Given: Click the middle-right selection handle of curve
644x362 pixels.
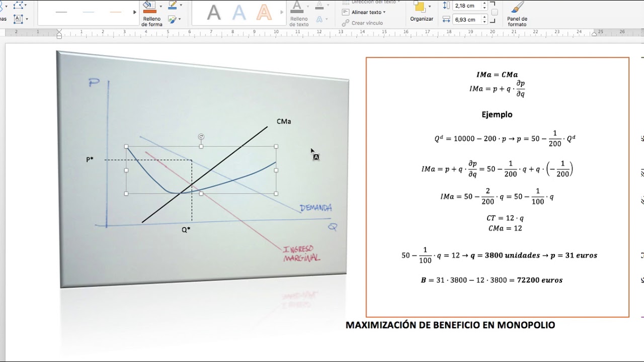Looking at the screenshot, I should 276,170.
